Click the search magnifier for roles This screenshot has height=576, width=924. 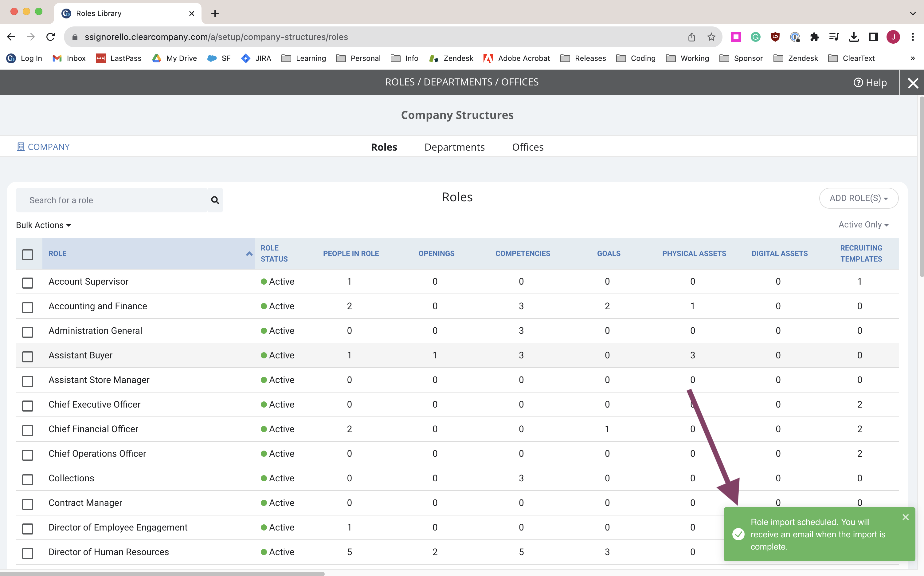click(x=215, y=200)
